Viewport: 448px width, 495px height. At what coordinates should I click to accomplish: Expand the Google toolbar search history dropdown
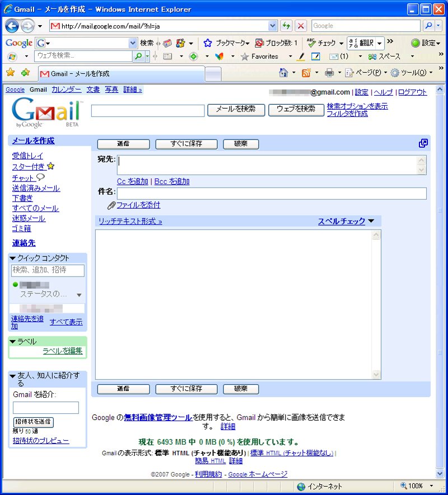coord(133,43)
